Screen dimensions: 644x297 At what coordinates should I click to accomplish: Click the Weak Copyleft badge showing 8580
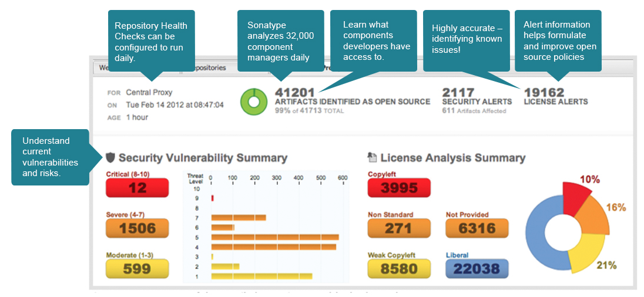coord(399,269)
